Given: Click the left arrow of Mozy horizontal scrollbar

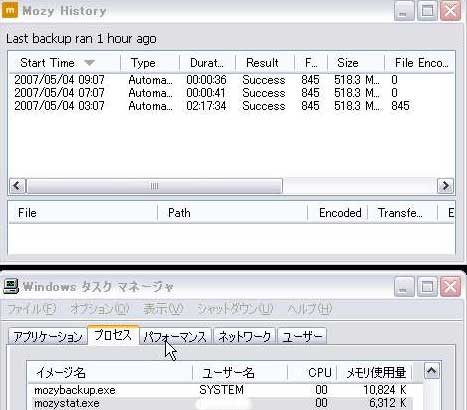Looking at the screenshot, I should 17,186.
